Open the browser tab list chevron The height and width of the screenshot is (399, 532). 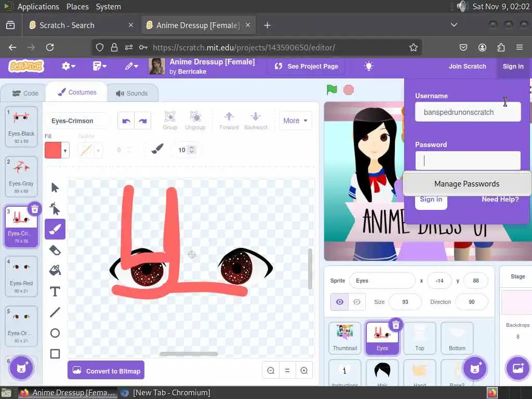pos(454,25)
